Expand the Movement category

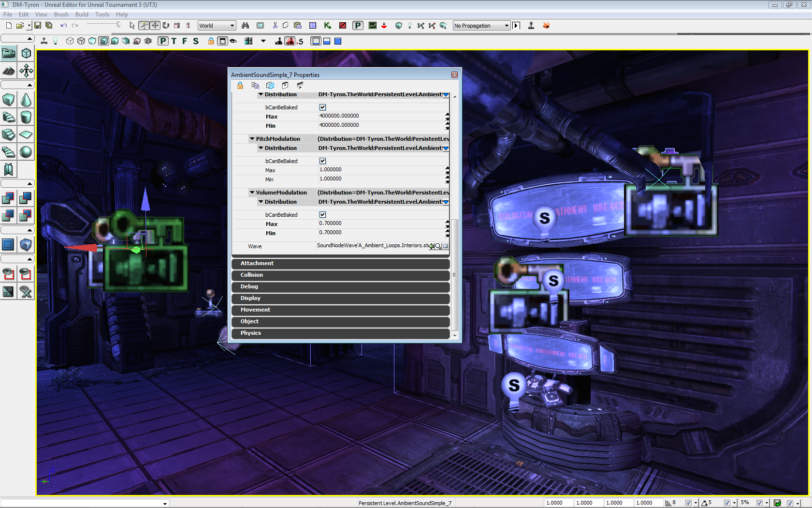pos(341,310)
